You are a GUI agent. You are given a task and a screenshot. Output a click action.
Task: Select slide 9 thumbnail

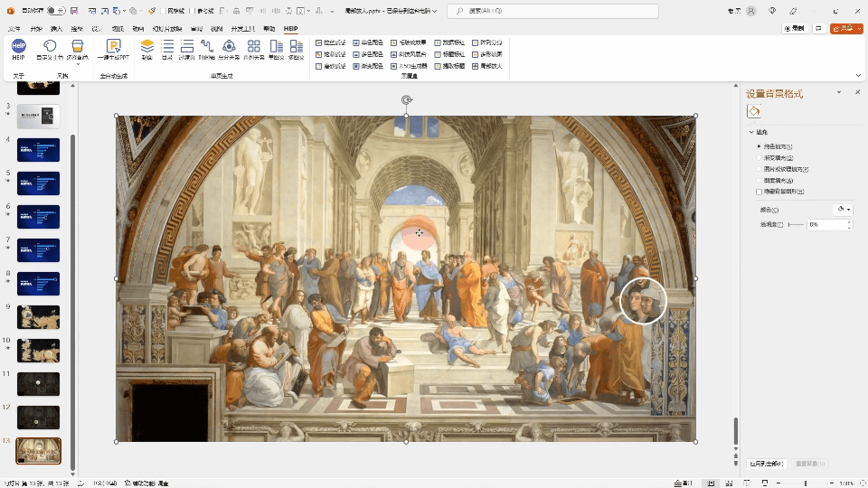tap(38, 317)
